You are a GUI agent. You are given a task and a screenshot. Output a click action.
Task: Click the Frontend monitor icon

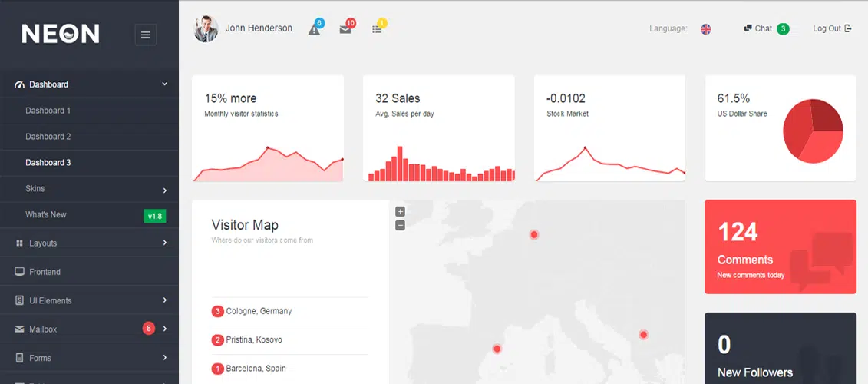pyautogui.click(x=19, y=272)
